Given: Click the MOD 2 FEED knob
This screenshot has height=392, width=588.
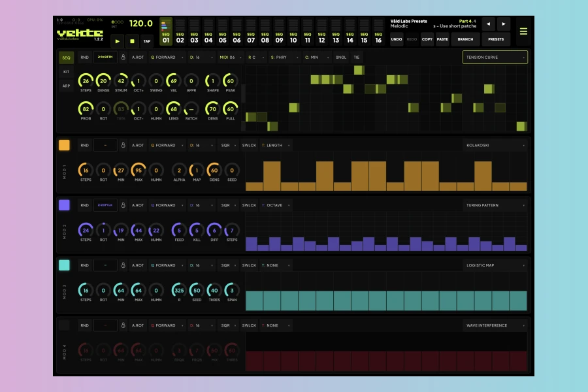Looking at the screenshot, I should pos(179,231).
